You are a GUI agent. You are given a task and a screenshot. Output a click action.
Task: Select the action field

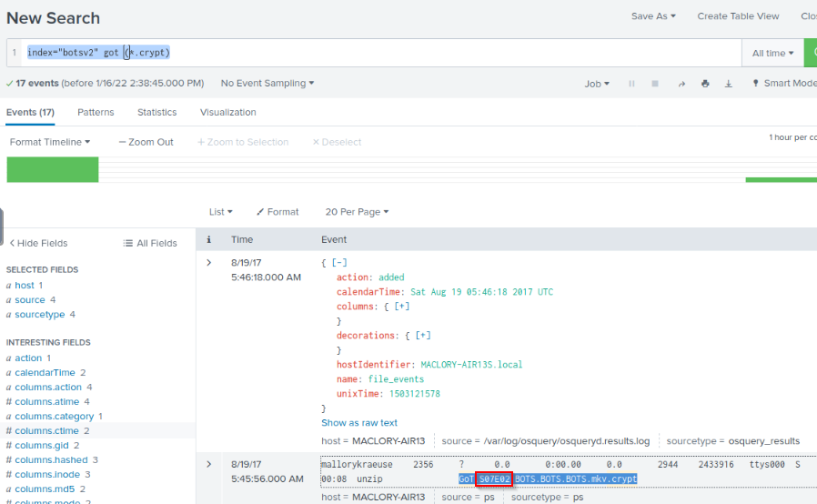click(x=28, y=358)
